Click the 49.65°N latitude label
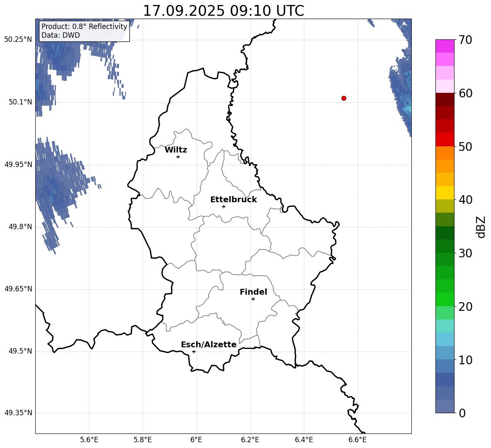Viewport: 491px width, 448px height. [18, 289]
